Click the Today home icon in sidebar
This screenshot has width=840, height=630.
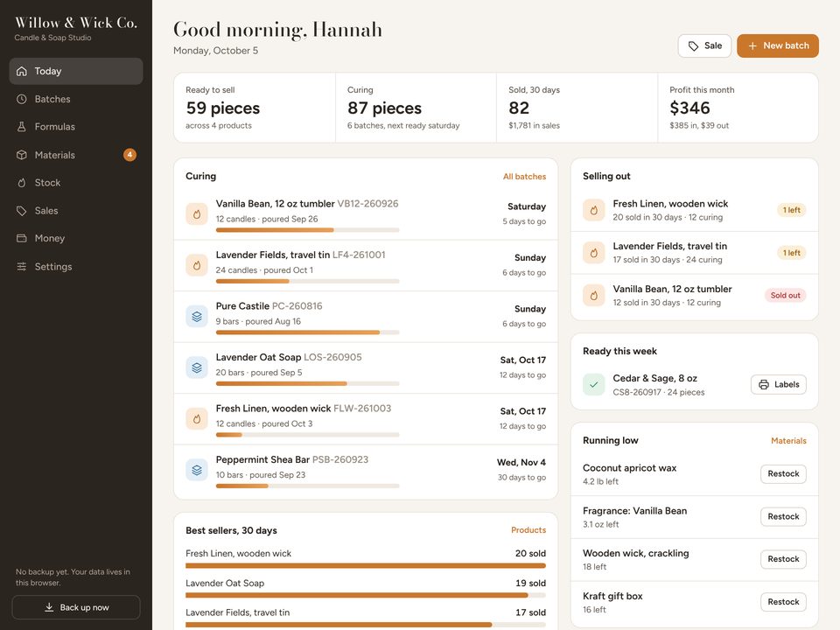[x=21, y=71]
